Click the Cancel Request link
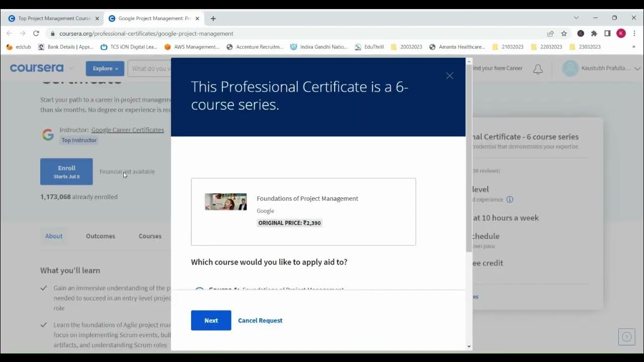Image resolution: width=644 pixels, height=362 pixels. tap(260, 320)
